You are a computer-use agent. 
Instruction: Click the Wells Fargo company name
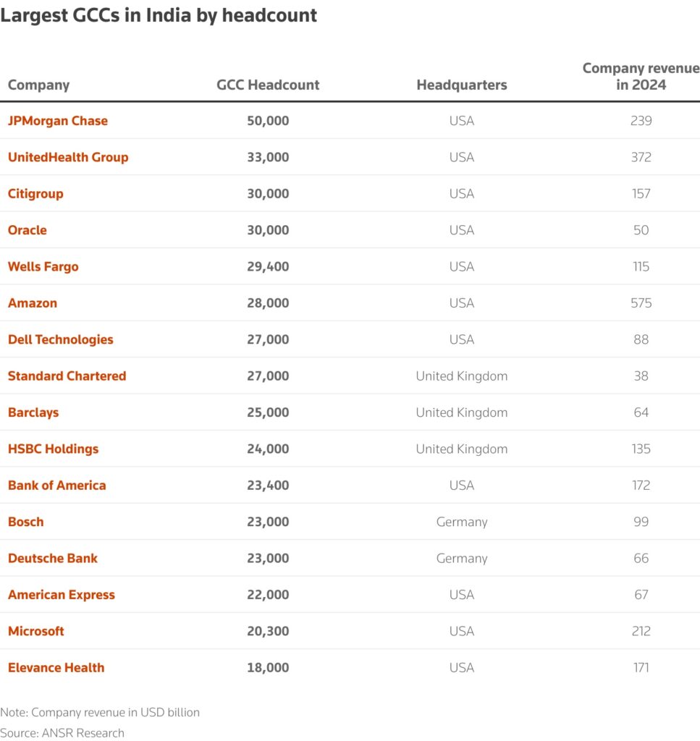(x=43, y=266)
